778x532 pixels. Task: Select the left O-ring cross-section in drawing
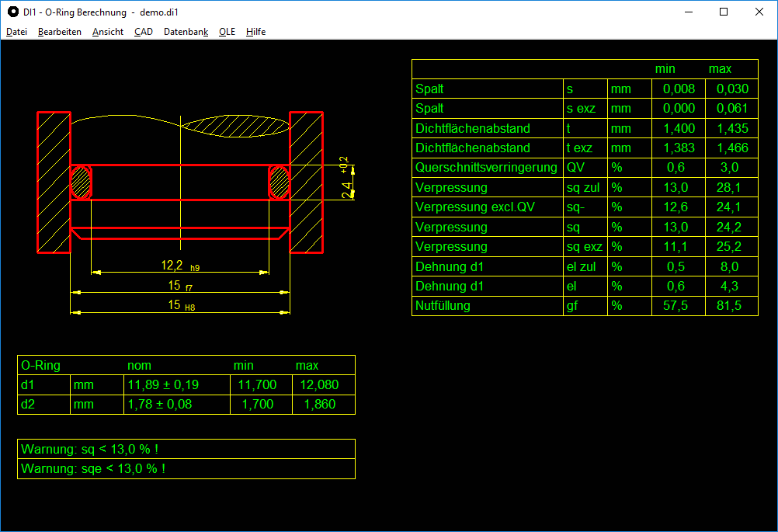pyautogui.click(x=82, y=183)
